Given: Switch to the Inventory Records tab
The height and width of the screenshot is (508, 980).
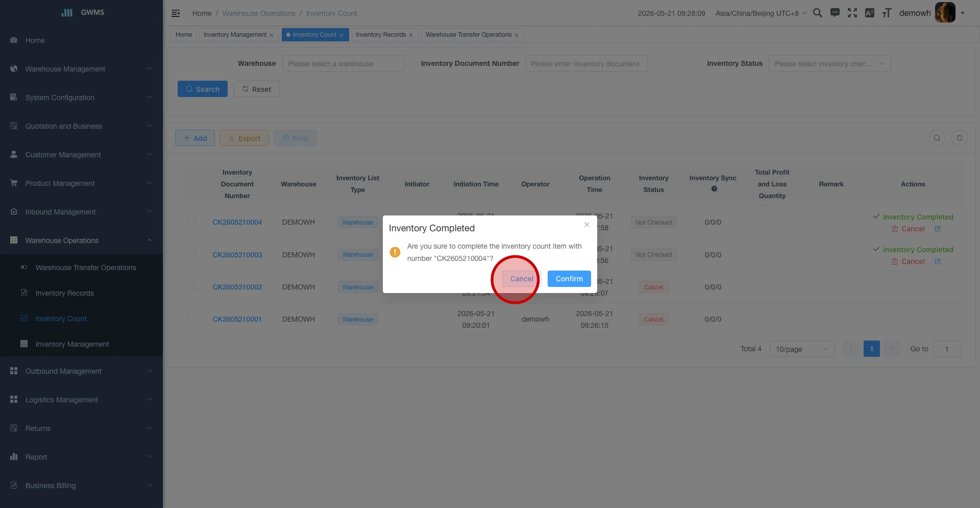Looking at the screenshot, I should [x=385, y=35].
